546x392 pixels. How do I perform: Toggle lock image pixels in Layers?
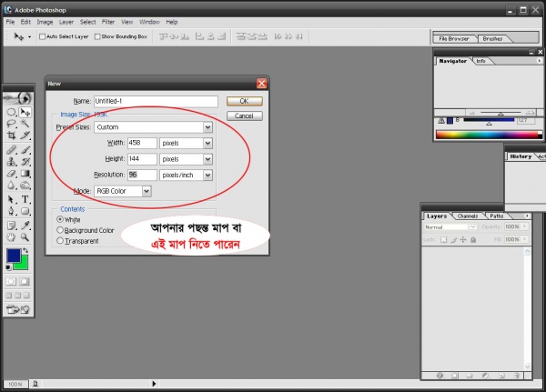pos(453,239)
